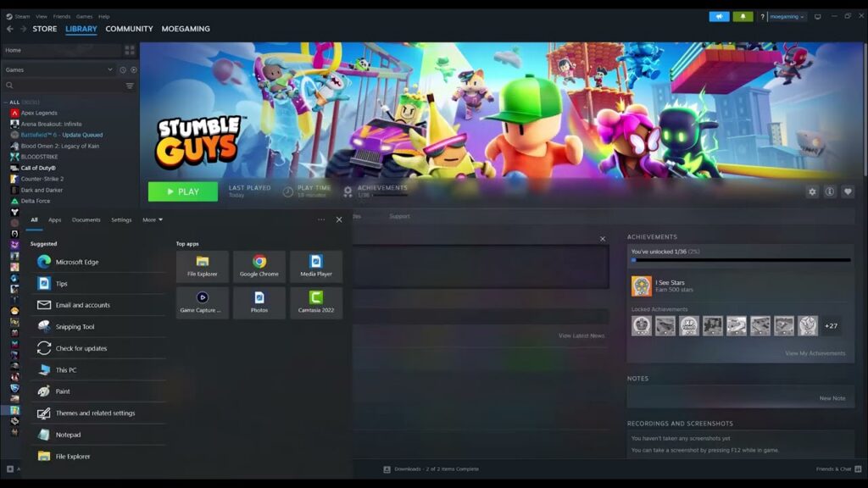Open Notepad from Suggested list
Screen dimensions: 868x488
point(98,435)
